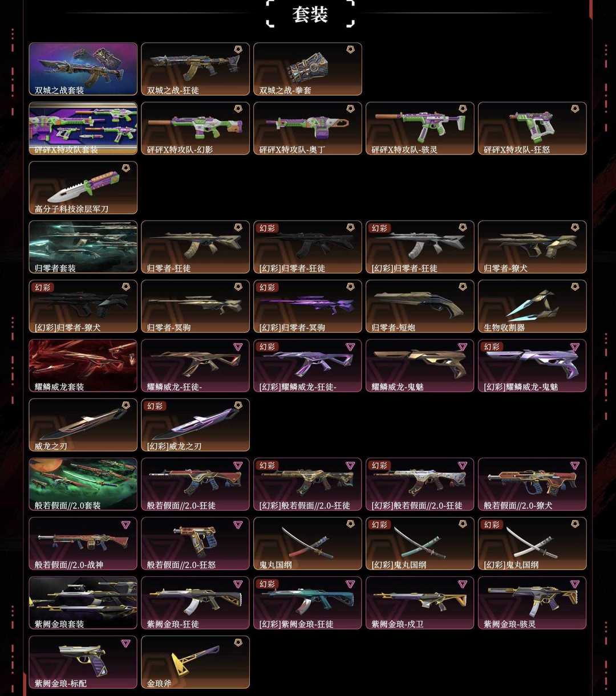Click the 套装 section header
616x696 pixels.
point(310,14)
